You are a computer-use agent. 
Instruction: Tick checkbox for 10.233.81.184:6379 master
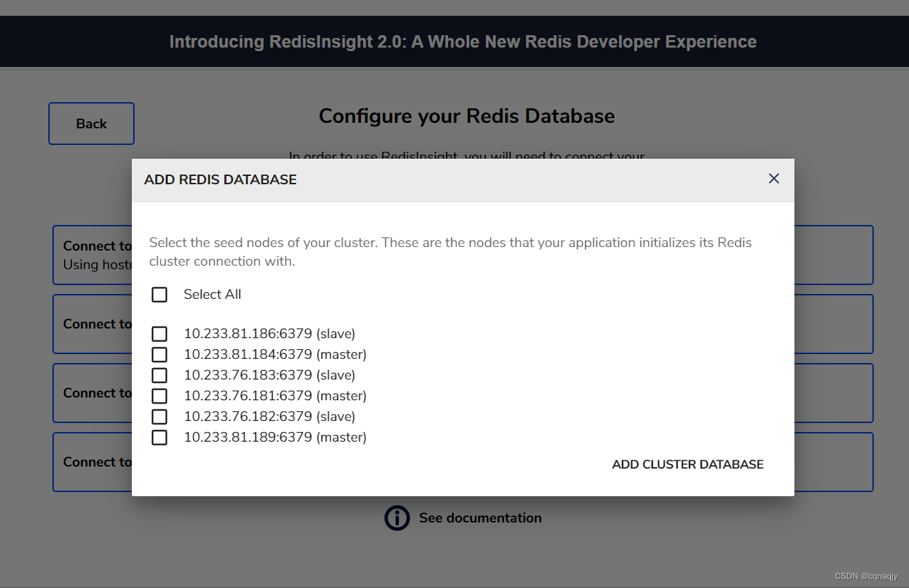click(159, 355)
